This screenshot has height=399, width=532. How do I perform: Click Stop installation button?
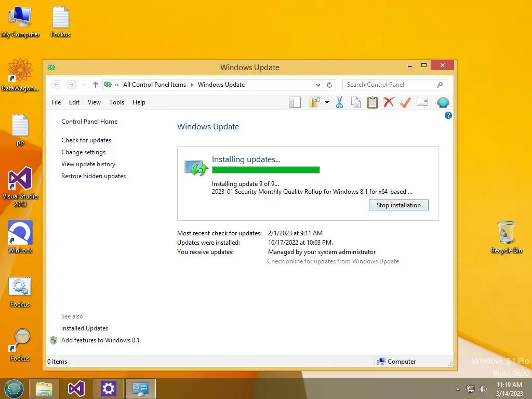pyautogui.click(x=398, y=205)
